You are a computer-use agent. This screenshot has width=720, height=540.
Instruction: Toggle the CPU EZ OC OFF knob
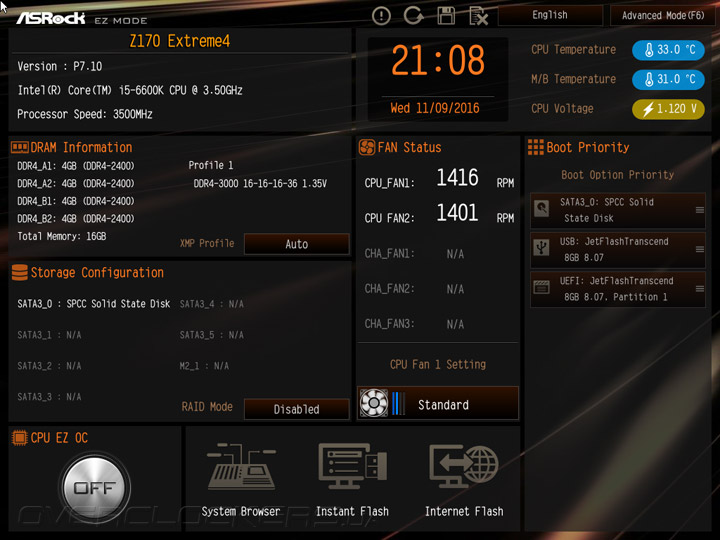tap(95, 487)
